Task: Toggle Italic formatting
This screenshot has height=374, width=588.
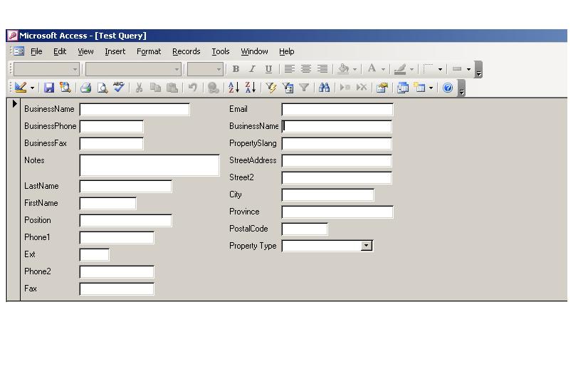Action: 253,69
